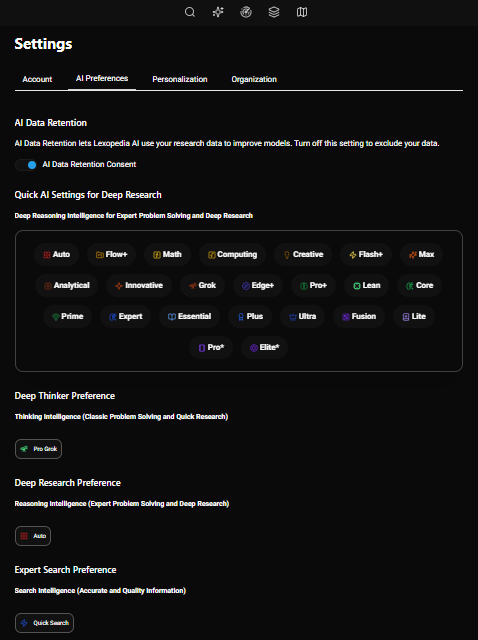
Task: Open Deep Thinker Pro Grok selector
Action: click(38, 449)
